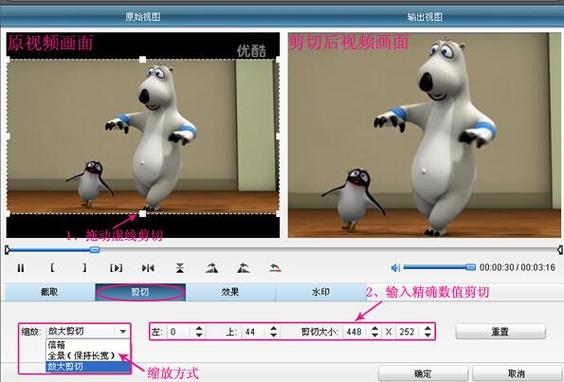The width and height of the screenshot is (564, 382).
Task: Open the 缩放 dropdown arrow
Action: [123, 331]
